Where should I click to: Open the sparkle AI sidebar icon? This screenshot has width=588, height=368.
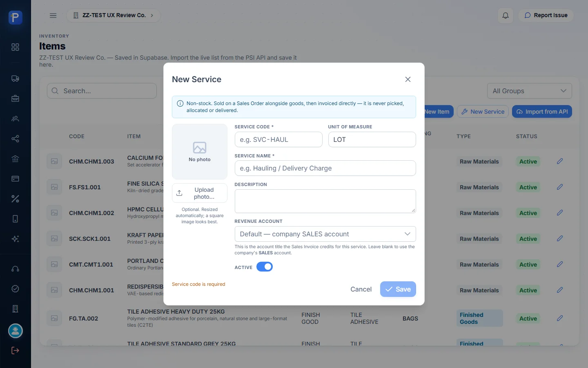15,239
